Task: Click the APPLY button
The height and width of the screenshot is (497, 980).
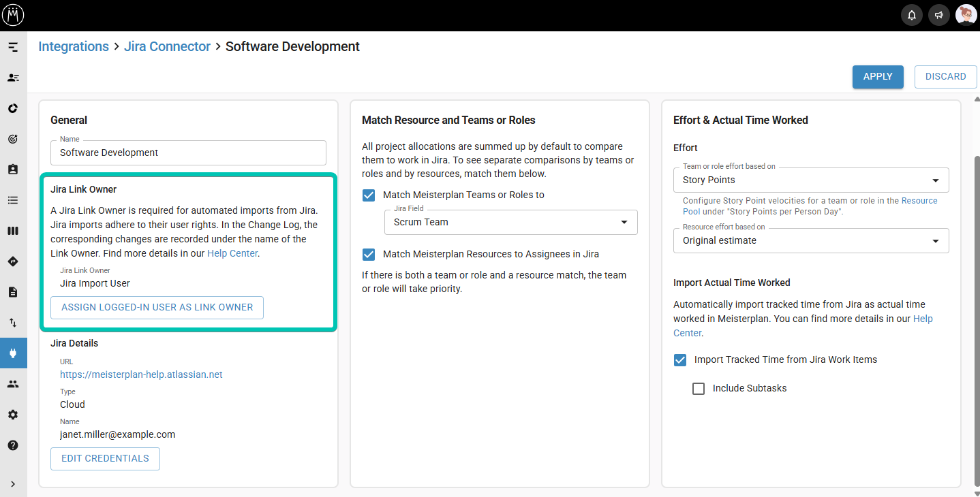Action: click(878, 77)
